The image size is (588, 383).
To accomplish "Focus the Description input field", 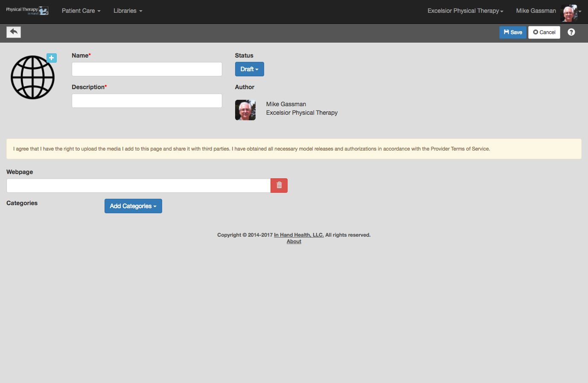I will [x=147, y=101].
